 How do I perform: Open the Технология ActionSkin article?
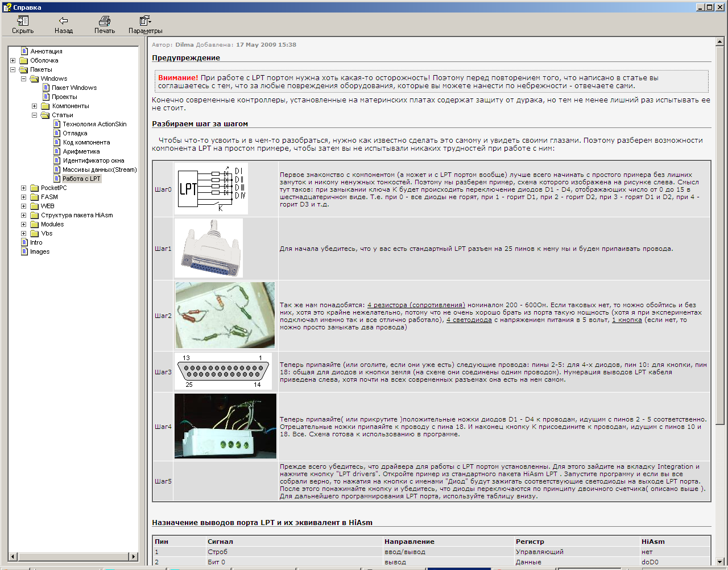pyautogui.click(x=94, y=124)
